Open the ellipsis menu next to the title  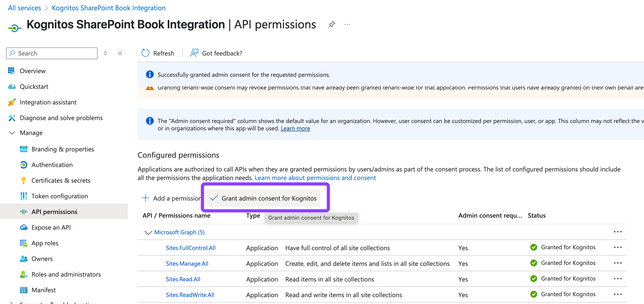pyautogui.click(x=347, y=24)
